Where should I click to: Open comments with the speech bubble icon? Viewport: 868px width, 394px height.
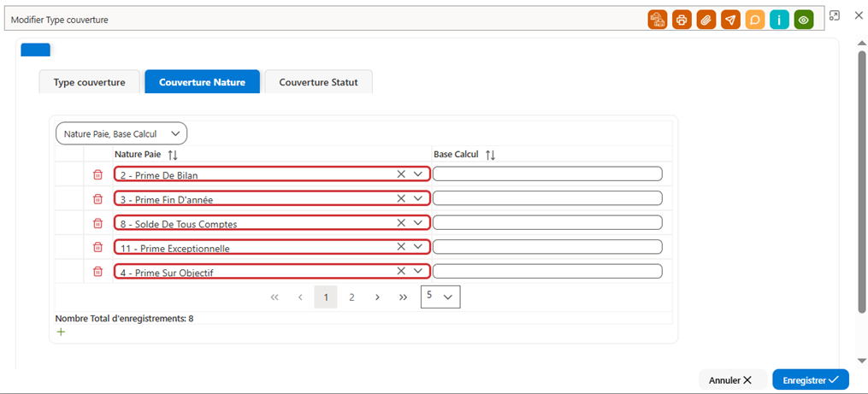[x=755, y=20]
